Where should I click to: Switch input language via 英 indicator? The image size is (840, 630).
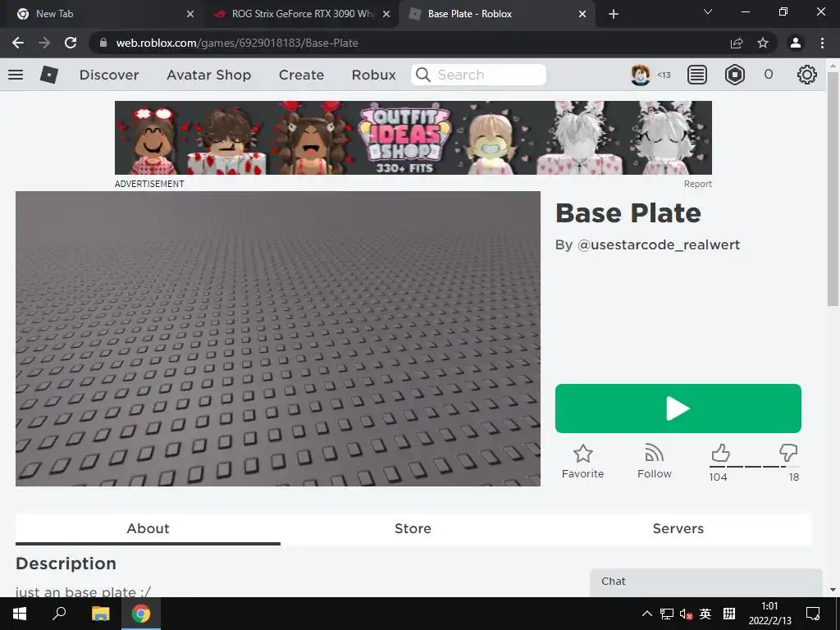point(705,614)
